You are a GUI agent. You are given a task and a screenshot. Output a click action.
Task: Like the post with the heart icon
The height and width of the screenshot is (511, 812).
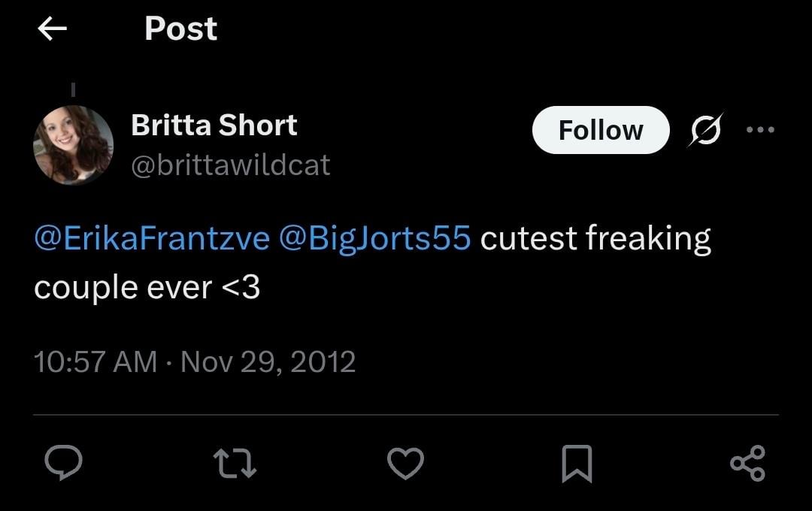pyautogui.click(x=405, y=463)
